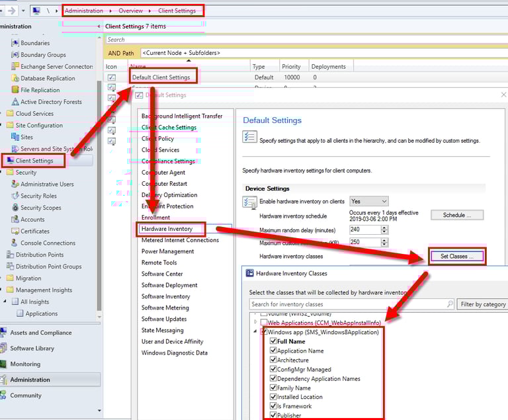Click the All Insights node icon

click(x=15, y=302)
